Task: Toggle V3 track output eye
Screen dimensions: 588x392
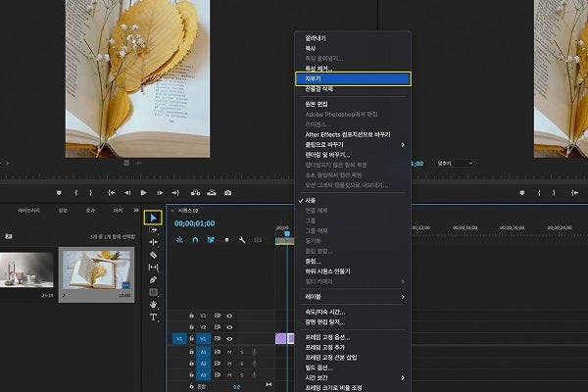Action: tap(229, 316)
